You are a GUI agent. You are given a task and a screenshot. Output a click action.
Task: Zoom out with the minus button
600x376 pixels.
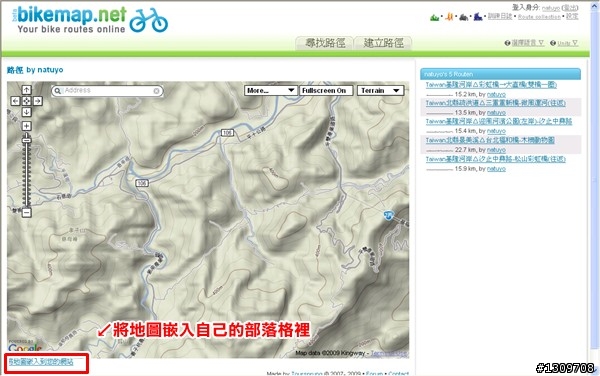click(26, 212)
